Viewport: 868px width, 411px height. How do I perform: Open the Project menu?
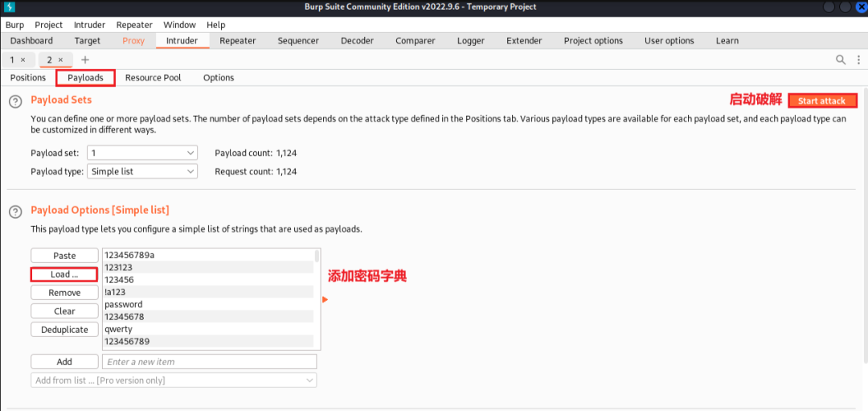(49, 25)
